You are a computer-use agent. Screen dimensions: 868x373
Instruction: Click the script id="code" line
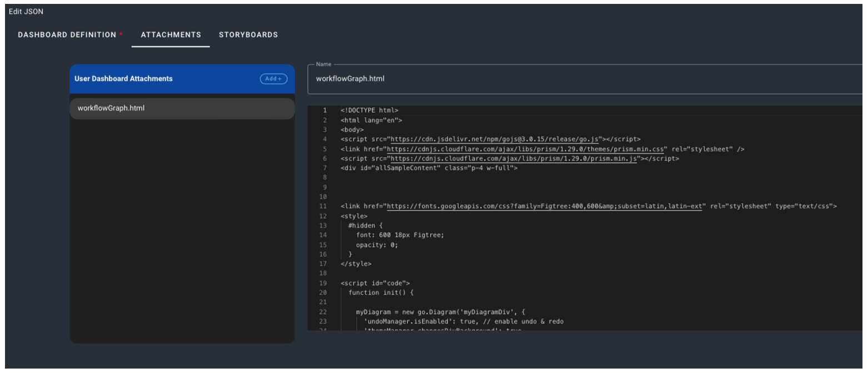click(x=375, y=283)
